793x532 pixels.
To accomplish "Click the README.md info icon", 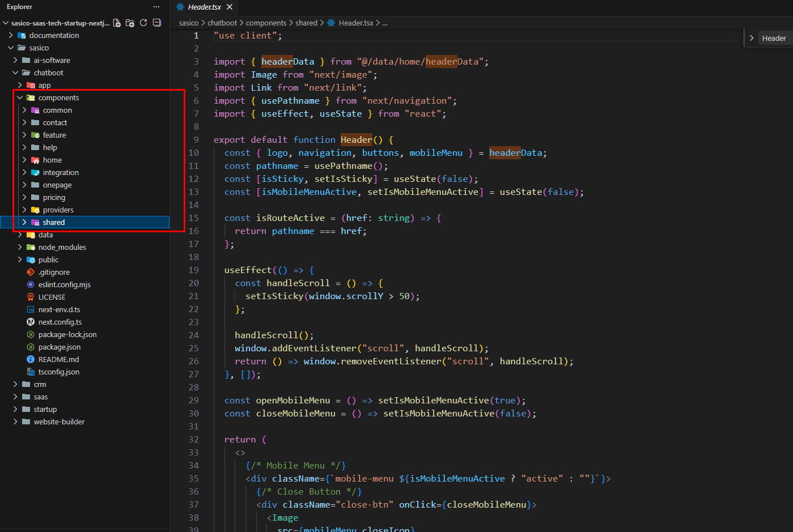I will (x=31, y=359).
